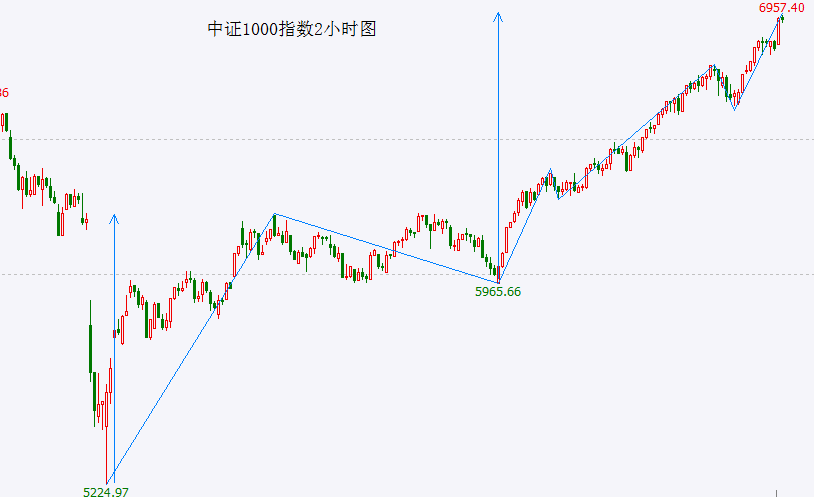This screenshot has height=497, width=814.
Task: Select the 6957.40 high price label
Action: (782, 7)
